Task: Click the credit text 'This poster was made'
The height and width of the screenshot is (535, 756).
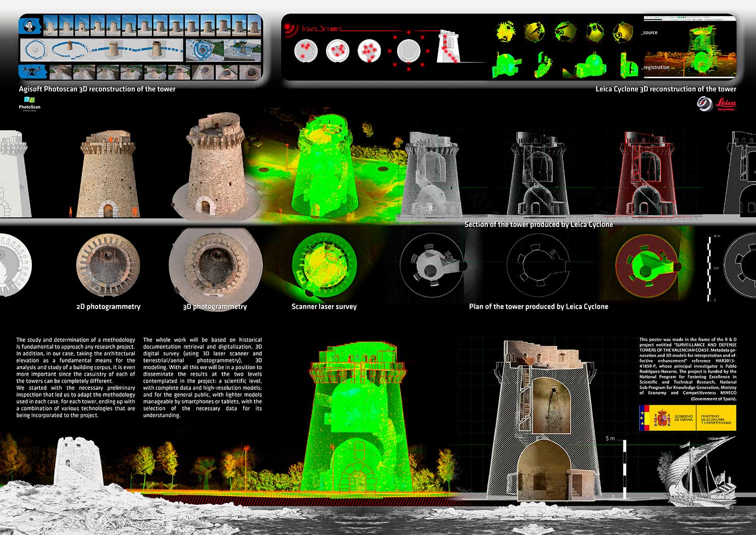Action: 688,369
